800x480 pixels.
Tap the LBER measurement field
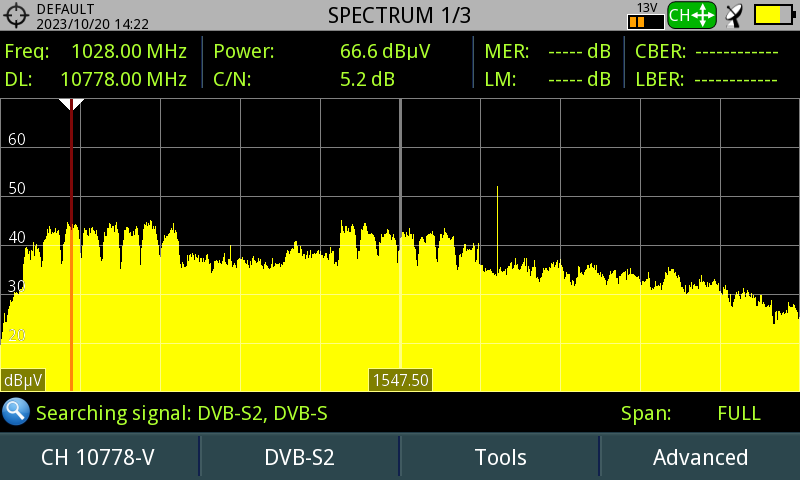pyautogui.click(x=707, y=80)
